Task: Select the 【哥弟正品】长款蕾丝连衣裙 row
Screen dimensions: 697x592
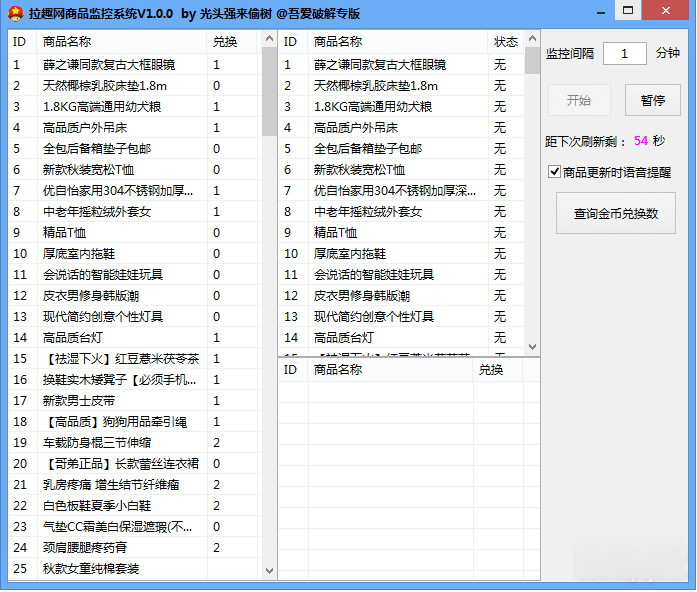Action: [121, 464]
